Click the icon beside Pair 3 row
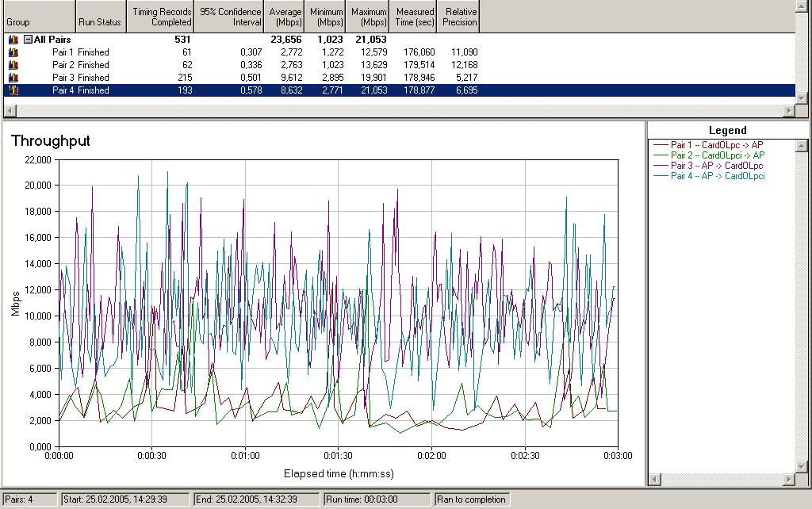The width and height of the screenshot is (812, 509). point(13,78)
